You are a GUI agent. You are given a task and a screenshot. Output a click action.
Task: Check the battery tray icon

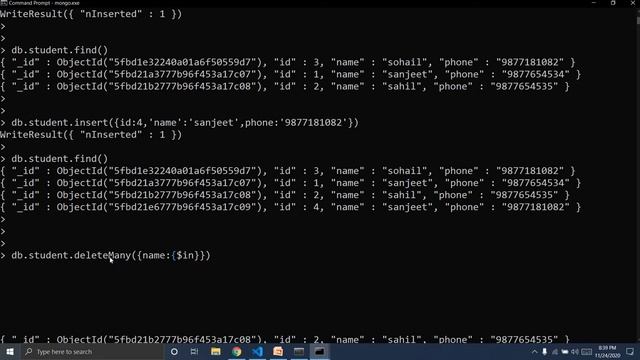(565, 351)
